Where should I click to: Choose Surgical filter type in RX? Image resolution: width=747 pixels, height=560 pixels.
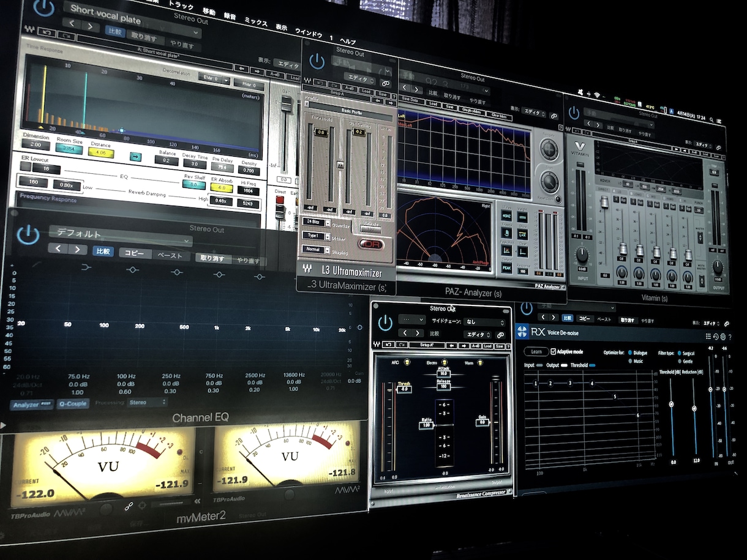(x=678, y=353)
